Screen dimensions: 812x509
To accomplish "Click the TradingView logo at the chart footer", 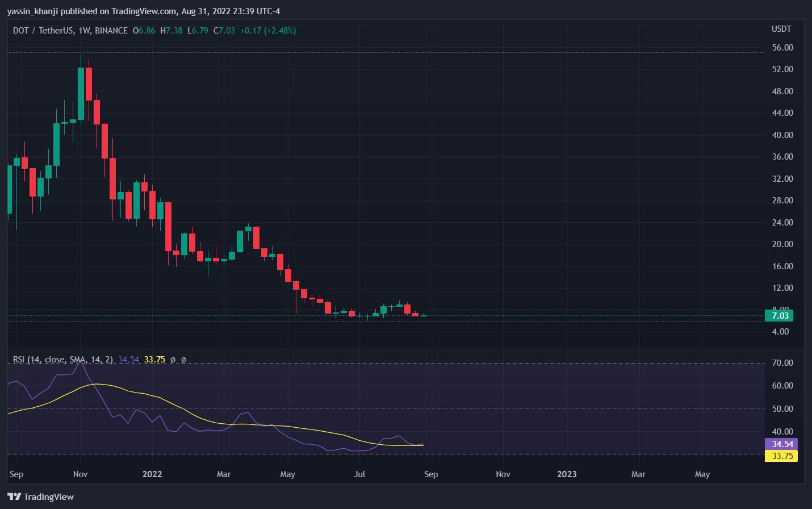I will tap(41, 497).
